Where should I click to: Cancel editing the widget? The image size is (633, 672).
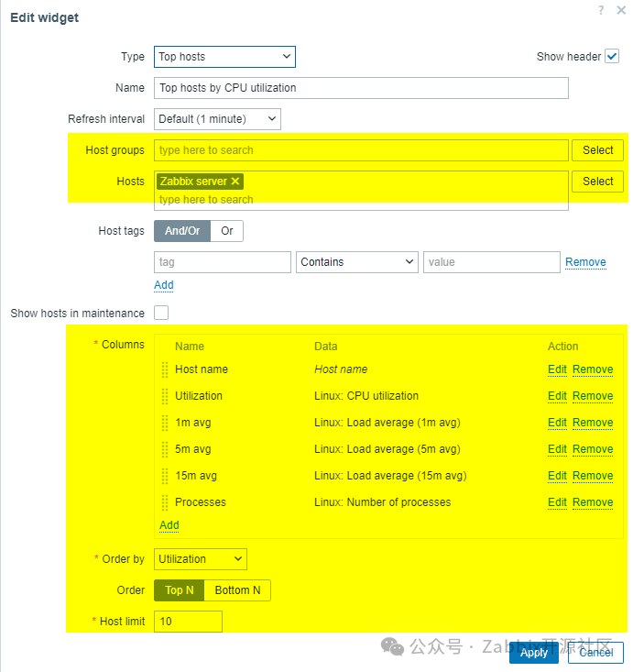[x=595, y=652]
